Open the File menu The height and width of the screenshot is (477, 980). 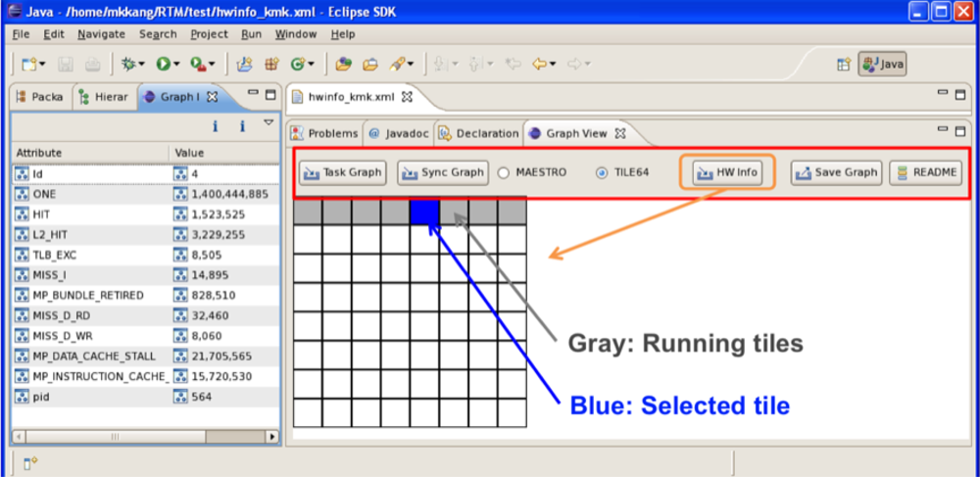click(22, 34)
